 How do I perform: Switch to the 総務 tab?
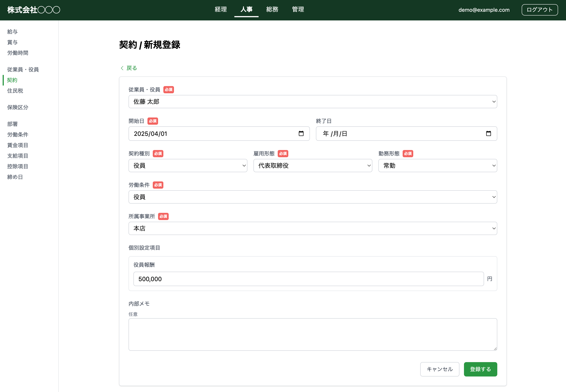tap(272, 10)
